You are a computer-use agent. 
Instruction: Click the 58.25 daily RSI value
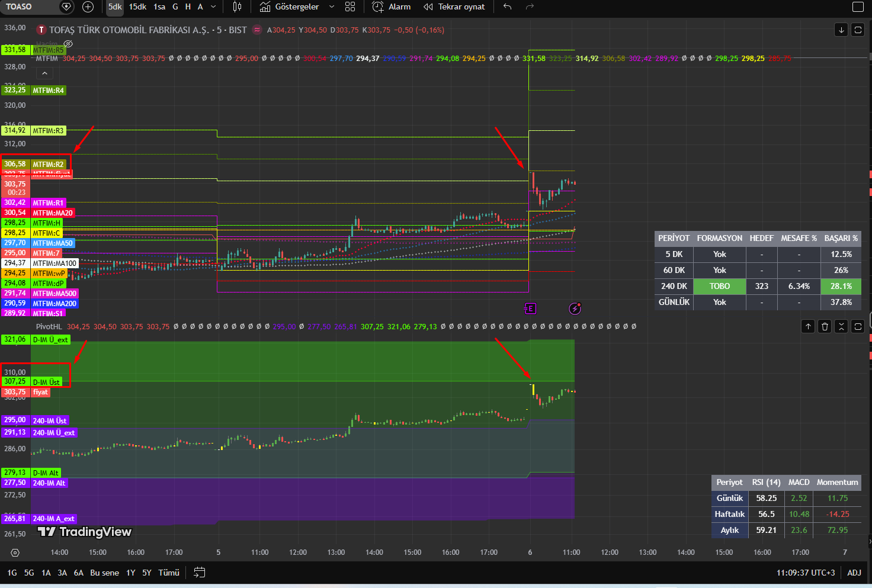click(x=767, y=498)
